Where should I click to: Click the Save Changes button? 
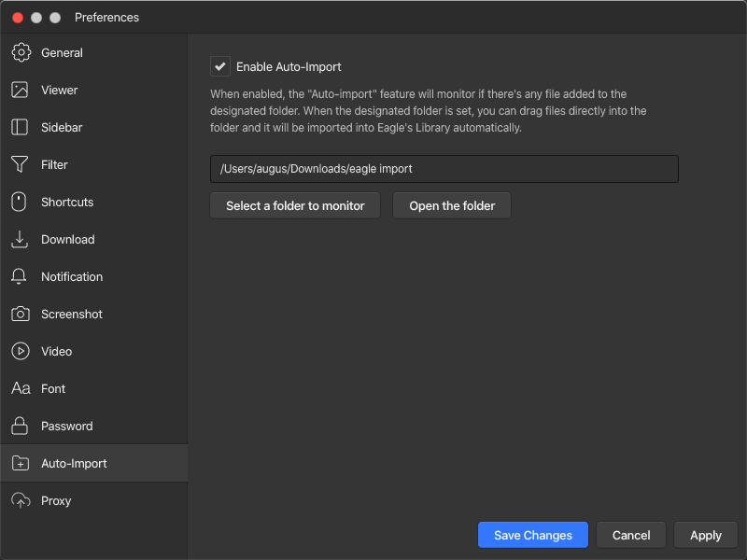pyautogui.click(x=532, y=535)
